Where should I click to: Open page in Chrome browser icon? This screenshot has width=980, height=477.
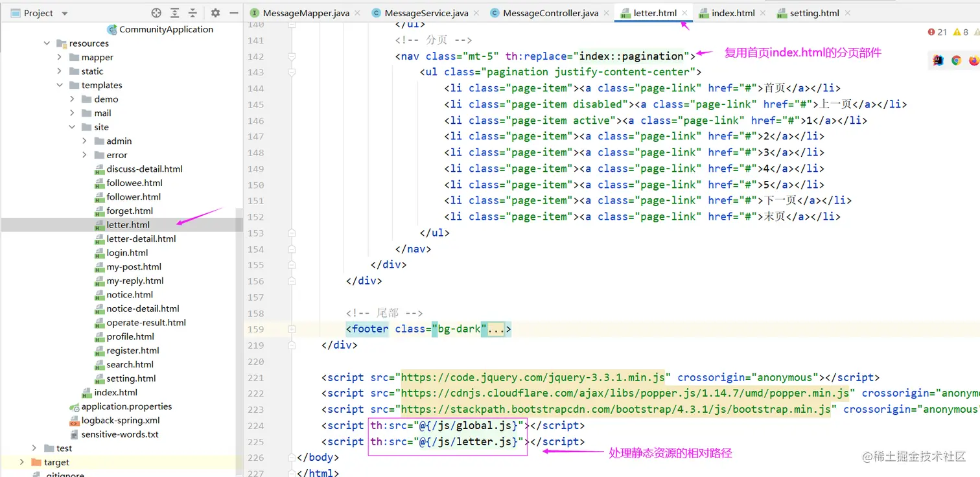point(956,60)
